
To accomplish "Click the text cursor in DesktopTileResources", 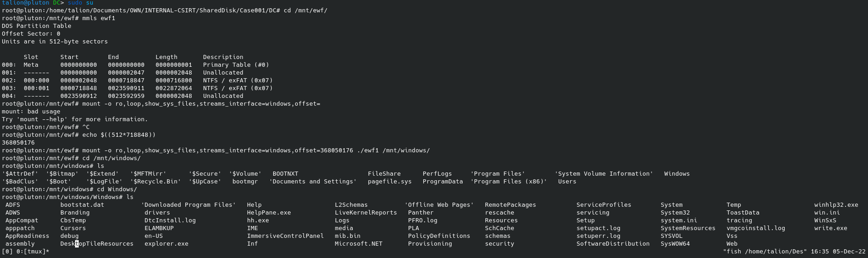I will click(77, 244).
